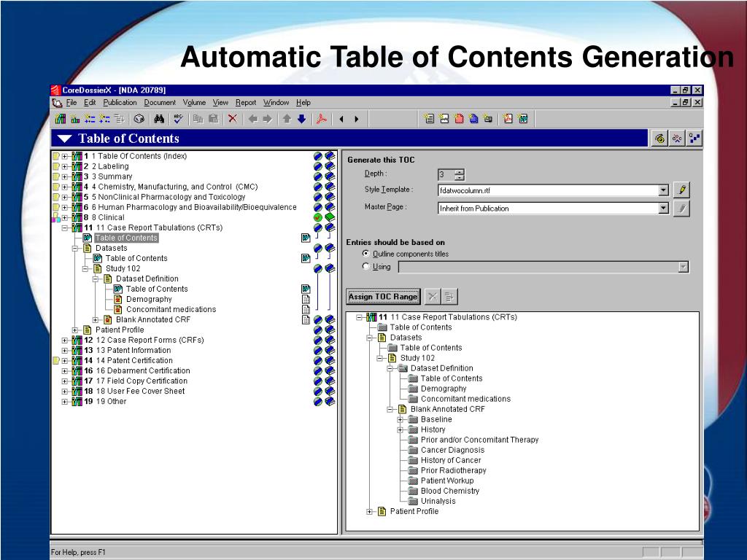
Task: Expand History folder in right tree
Action: [x=400, y=429]
